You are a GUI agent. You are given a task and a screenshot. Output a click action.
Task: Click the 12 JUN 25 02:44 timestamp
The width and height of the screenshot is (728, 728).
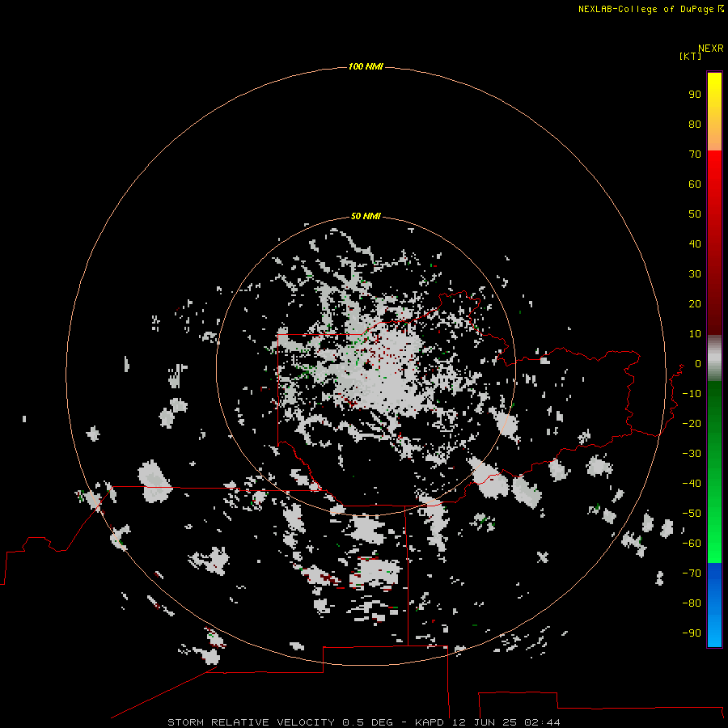[506, 722]
